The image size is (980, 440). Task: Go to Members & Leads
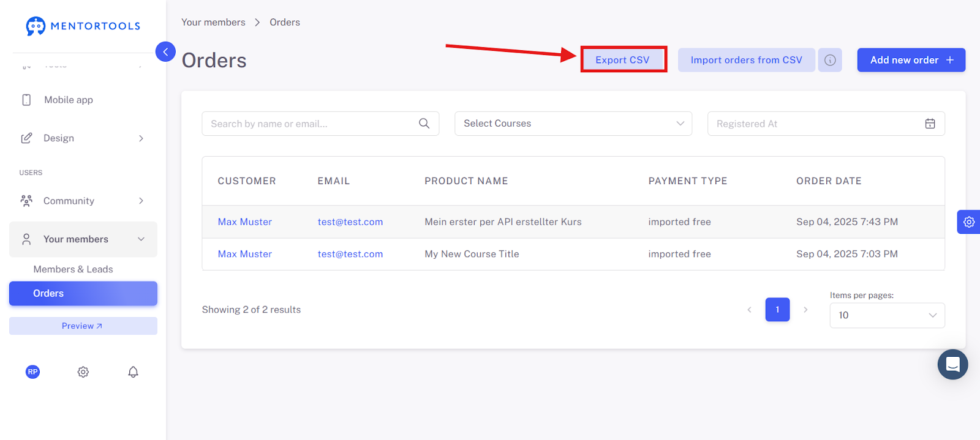point(73,269)
